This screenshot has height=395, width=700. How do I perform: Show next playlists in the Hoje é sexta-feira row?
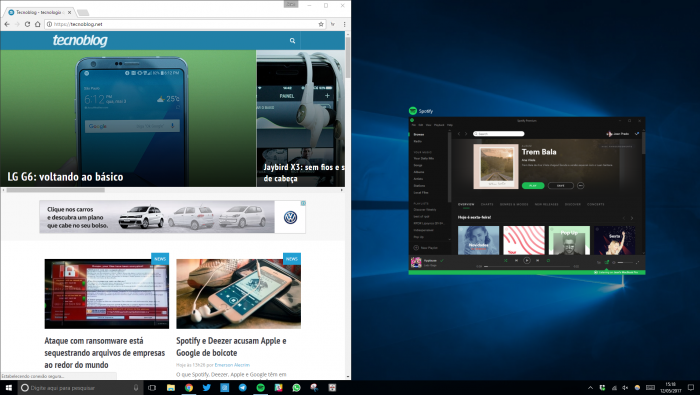click(632, 218)
